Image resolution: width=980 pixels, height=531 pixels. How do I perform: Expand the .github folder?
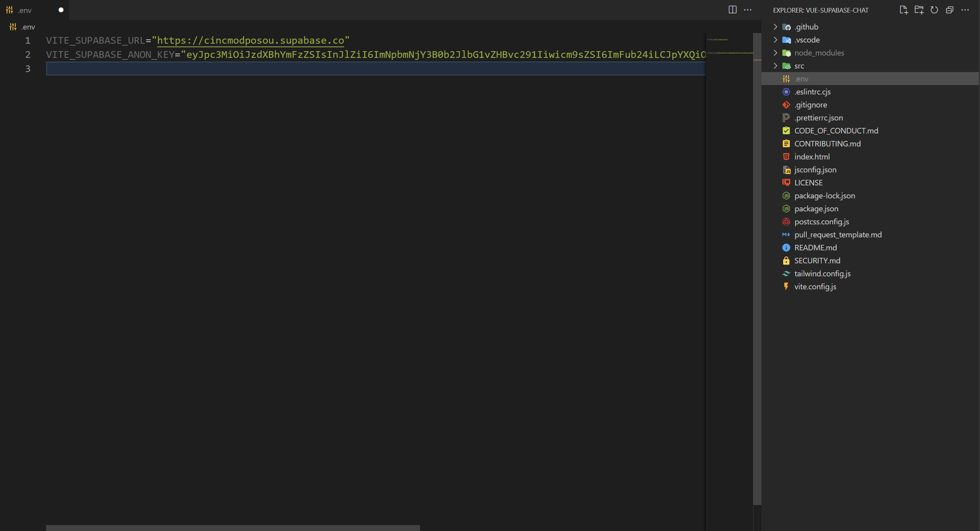click(x=806, y=27)
